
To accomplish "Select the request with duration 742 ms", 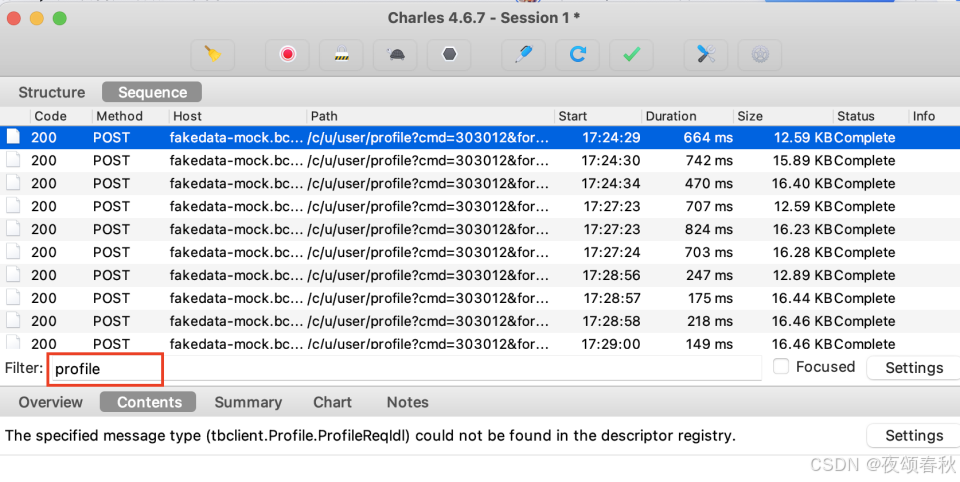I will (480, 160).
